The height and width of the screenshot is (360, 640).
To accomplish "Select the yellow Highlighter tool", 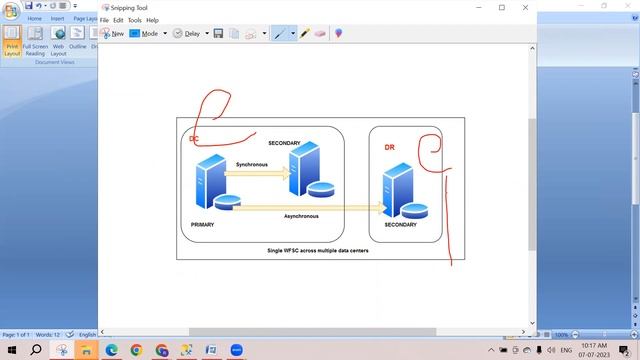I will tap(304, 33).
